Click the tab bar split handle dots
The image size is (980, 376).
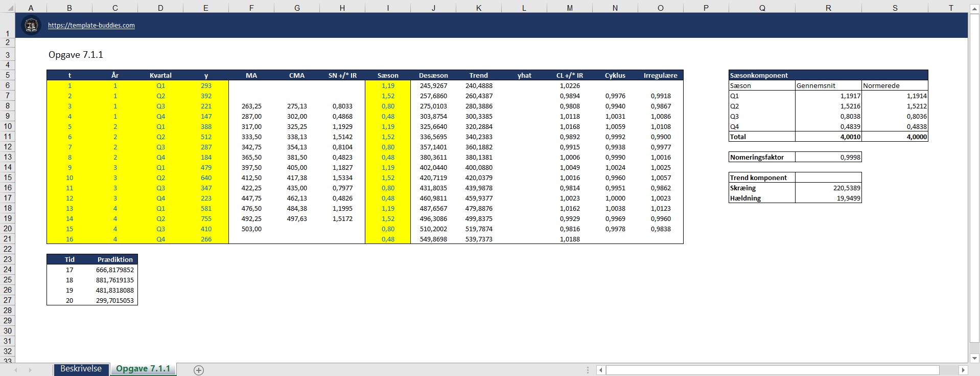point(588,370)
